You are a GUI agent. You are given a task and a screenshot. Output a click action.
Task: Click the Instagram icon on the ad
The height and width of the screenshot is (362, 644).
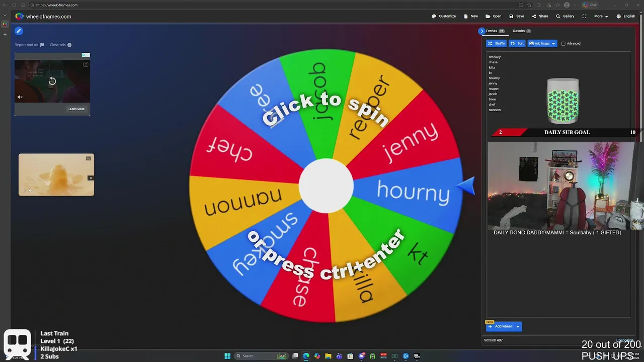coord(86,64)
